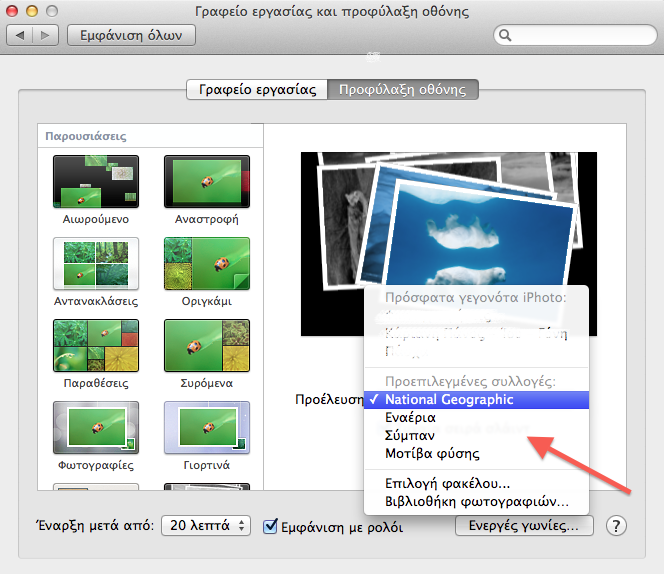The width and height of the screenshot is (664, 574).
Task: Choose the Παραθέσεις slideshow thumbnail
Action: 96,346
